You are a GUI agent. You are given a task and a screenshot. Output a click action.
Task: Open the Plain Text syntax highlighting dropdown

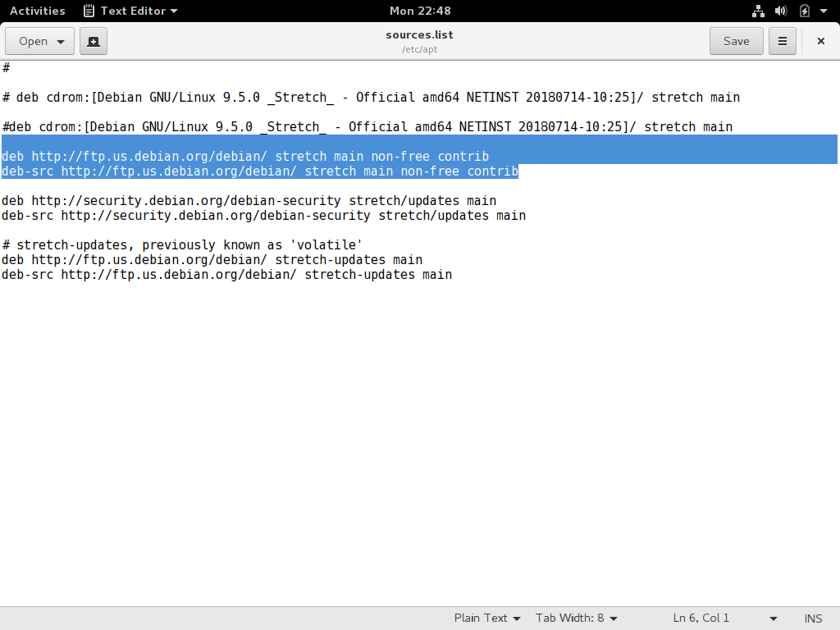(487, 618)
